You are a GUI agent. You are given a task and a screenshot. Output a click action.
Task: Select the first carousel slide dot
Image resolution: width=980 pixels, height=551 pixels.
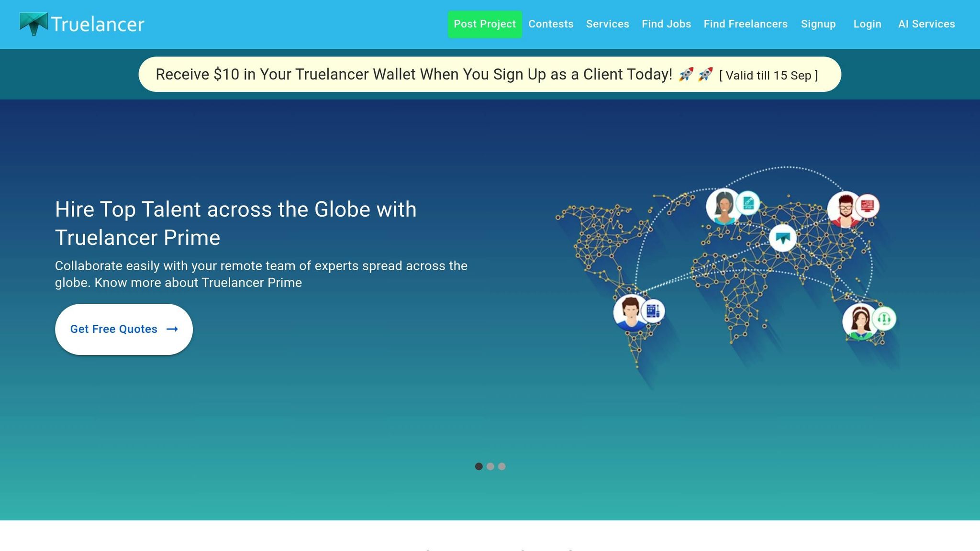tap(479, 466)
